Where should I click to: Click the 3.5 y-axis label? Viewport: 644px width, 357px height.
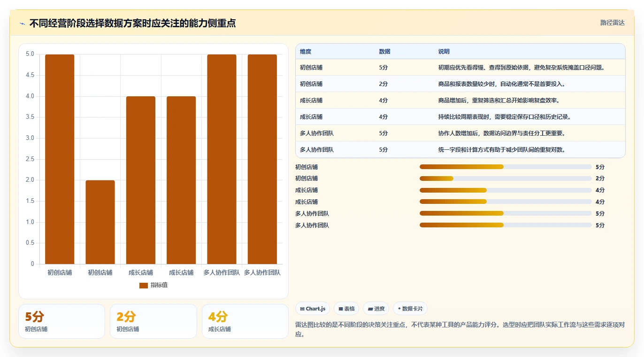30,117
